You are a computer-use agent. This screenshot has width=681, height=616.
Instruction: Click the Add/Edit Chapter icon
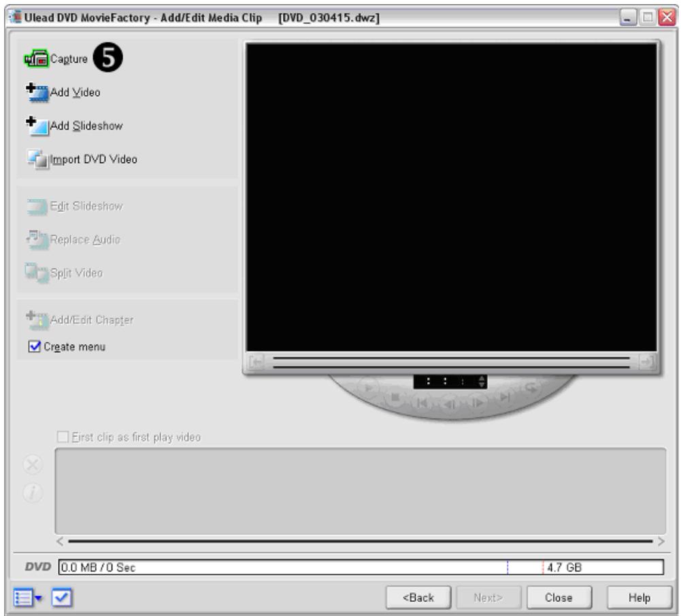coord(37,320)
